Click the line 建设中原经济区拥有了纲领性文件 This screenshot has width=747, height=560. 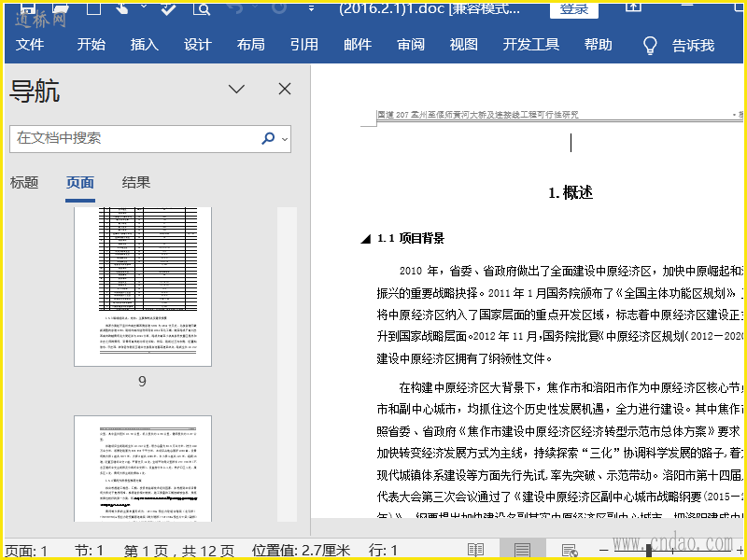tap(464, 358)
